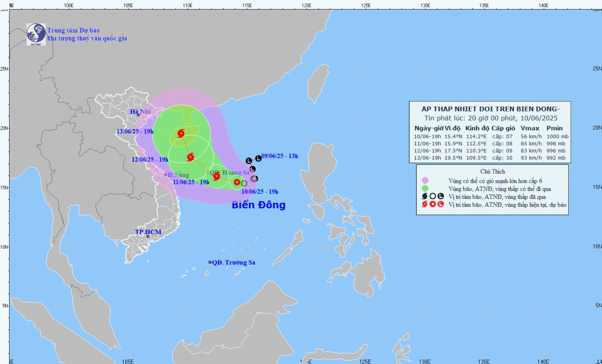The height and width of the screenshot is (364, 602).
Task: Click the black hollow circle in the legend
Action: (x=433, y=196)
